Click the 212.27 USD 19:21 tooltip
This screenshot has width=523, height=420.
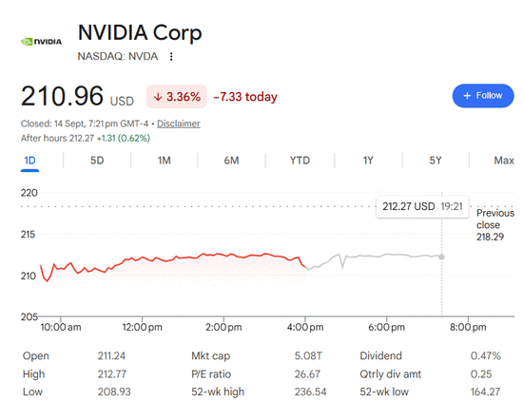click(x=422, y=206)
